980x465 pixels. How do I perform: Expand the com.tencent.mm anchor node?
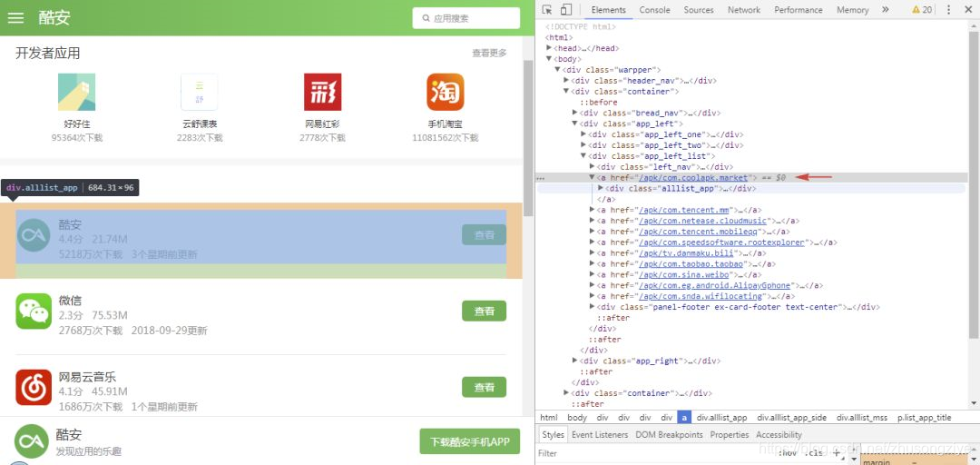pyautogui.click(x=593, y=210)
